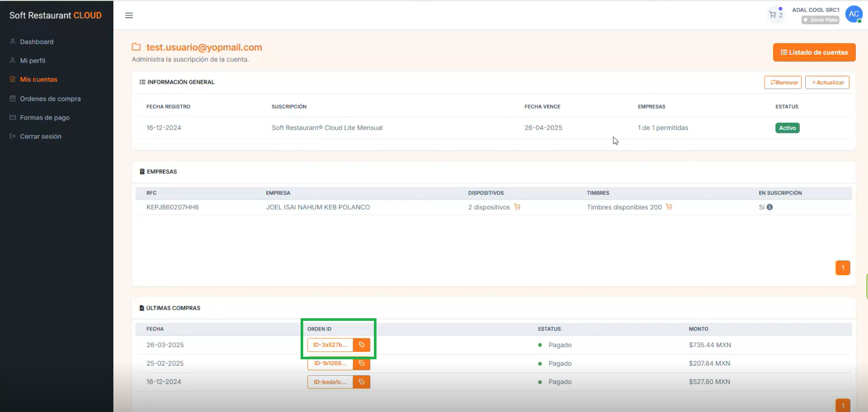Click the Actualizar button
Viewport: 868px width, 412px height.
pyautogui.click(x=827, y=82)
